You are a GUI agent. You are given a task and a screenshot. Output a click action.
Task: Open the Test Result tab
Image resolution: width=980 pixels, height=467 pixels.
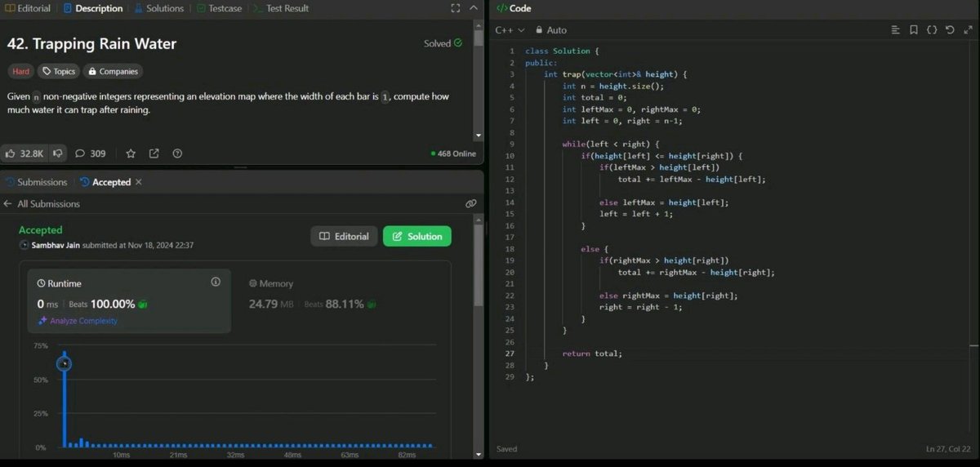[x=281, y=8]
